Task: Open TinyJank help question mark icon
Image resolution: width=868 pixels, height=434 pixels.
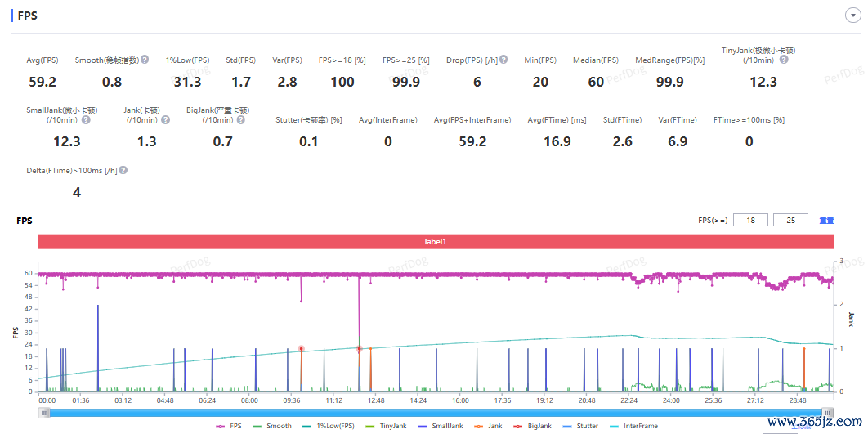Action: click(784, 60)
